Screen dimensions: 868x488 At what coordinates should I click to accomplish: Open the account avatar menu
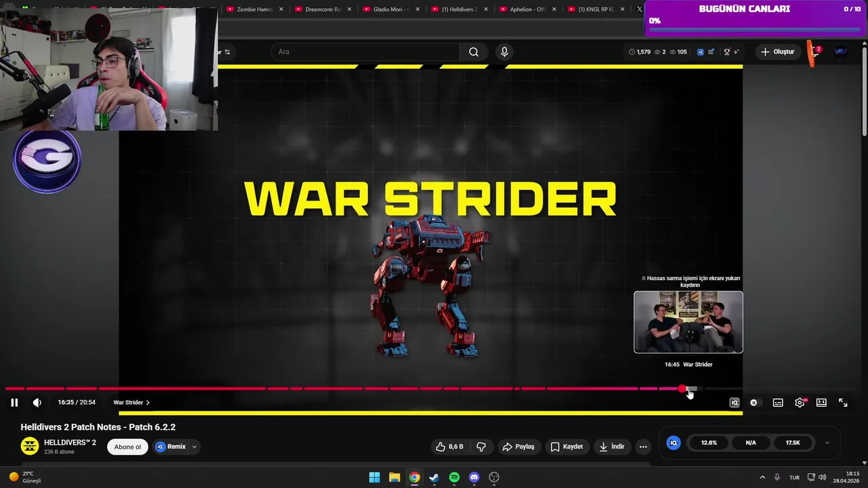pyautogui.click(x=841, y=52)
